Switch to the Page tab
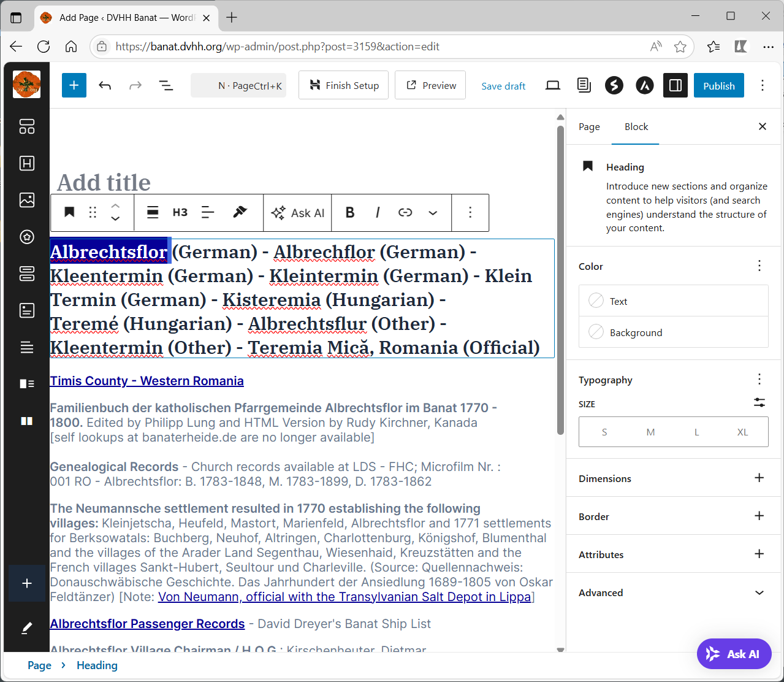The height and width of the screenshot is (682, 784). point(589,126)
